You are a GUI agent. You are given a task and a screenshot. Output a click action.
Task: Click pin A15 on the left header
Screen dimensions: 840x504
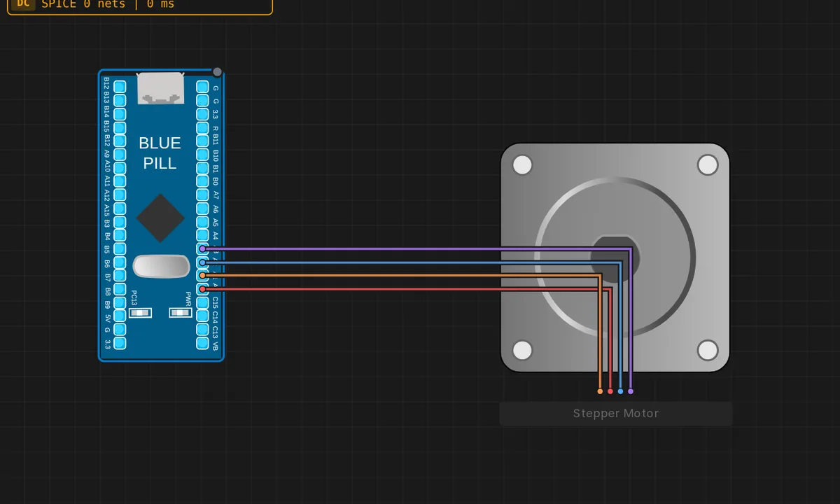pos(120,209)
